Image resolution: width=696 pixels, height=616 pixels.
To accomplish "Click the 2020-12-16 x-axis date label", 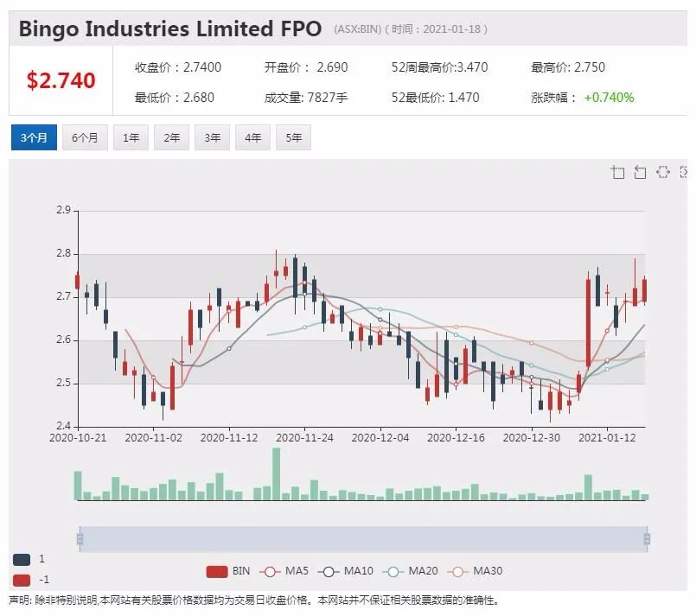I will tap(456, 438).
